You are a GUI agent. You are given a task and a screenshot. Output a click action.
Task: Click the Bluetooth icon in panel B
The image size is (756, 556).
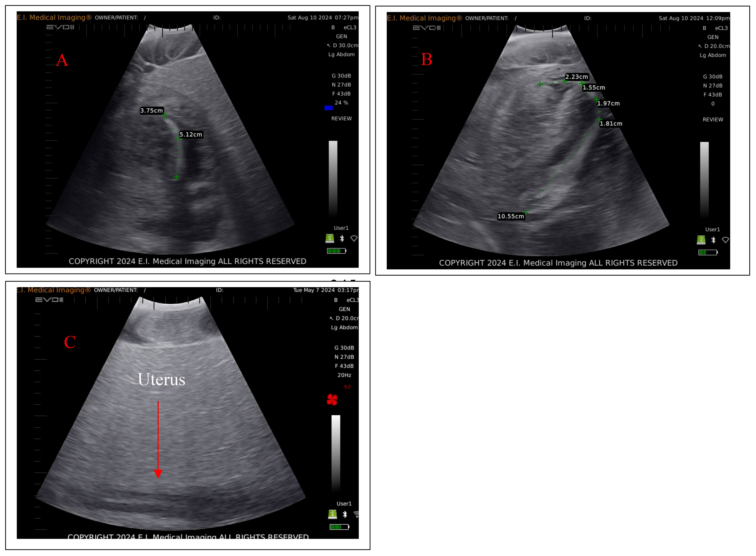[x=713, y=240]
